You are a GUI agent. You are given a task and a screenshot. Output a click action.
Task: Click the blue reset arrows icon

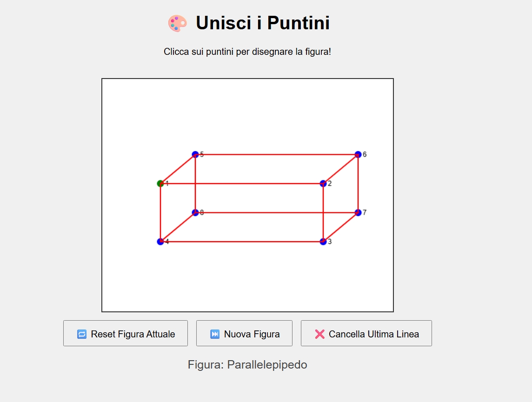coord(82,334)
